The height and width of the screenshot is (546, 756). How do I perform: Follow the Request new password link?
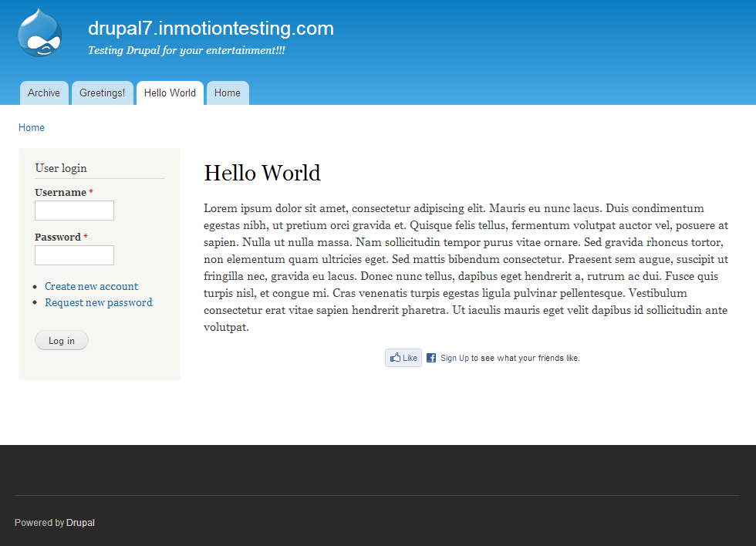tap(98, 302)
